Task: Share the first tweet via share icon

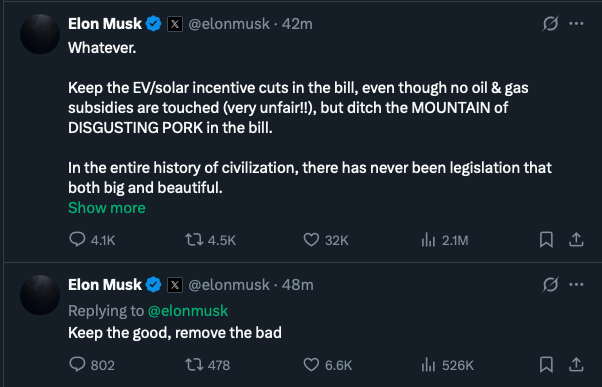Action: pyautogui.click(x=576, y=240)
